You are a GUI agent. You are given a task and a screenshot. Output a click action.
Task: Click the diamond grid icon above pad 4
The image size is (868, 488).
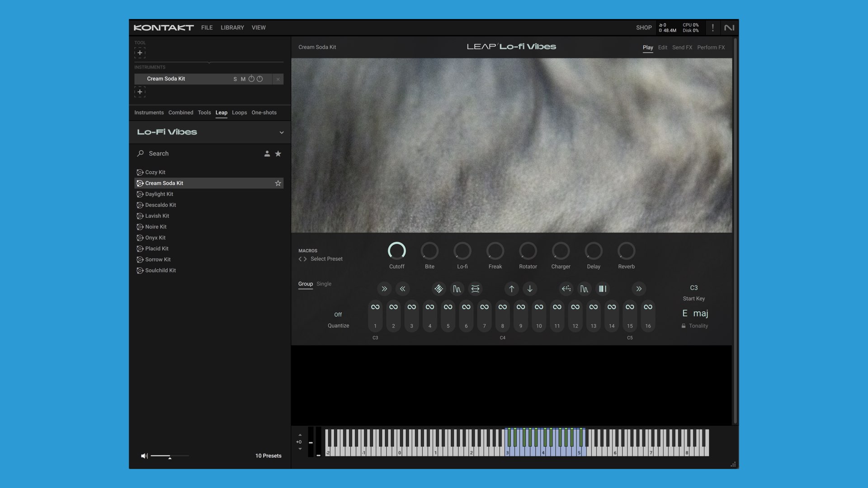[x=439, y=289]
